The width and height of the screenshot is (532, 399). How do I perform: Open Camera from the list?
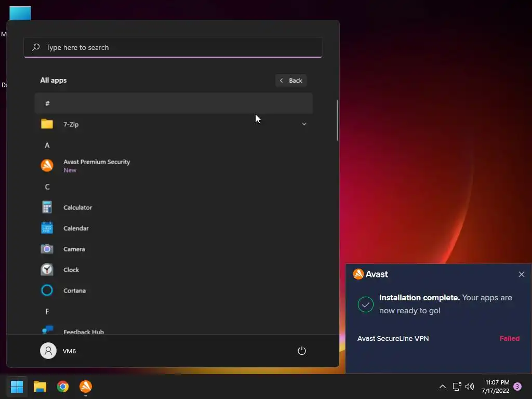coord(174,249)
